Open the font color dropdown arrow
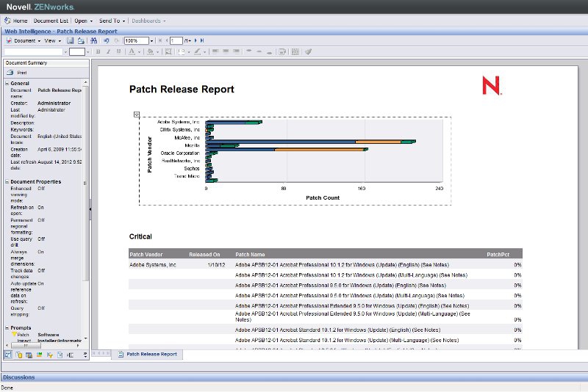Viewport: 588px width, 392px height. pyautogui.click(x=139, y=52)
